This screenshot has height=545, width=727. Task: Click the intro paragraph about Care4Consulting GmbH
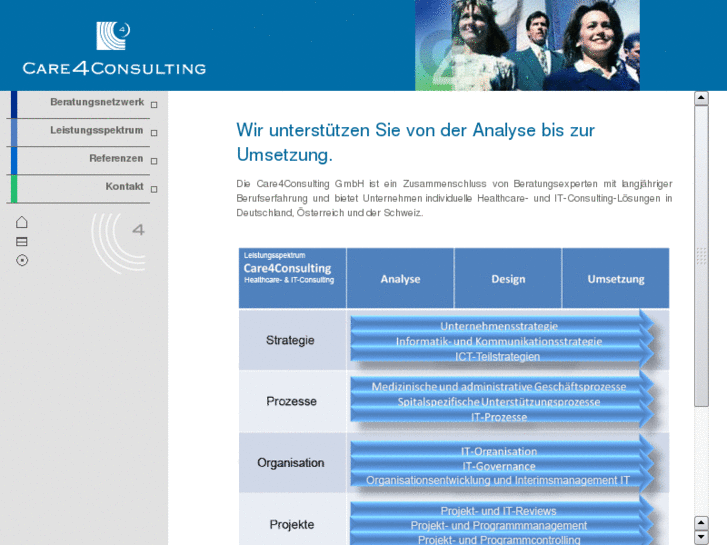pos(454,198)
